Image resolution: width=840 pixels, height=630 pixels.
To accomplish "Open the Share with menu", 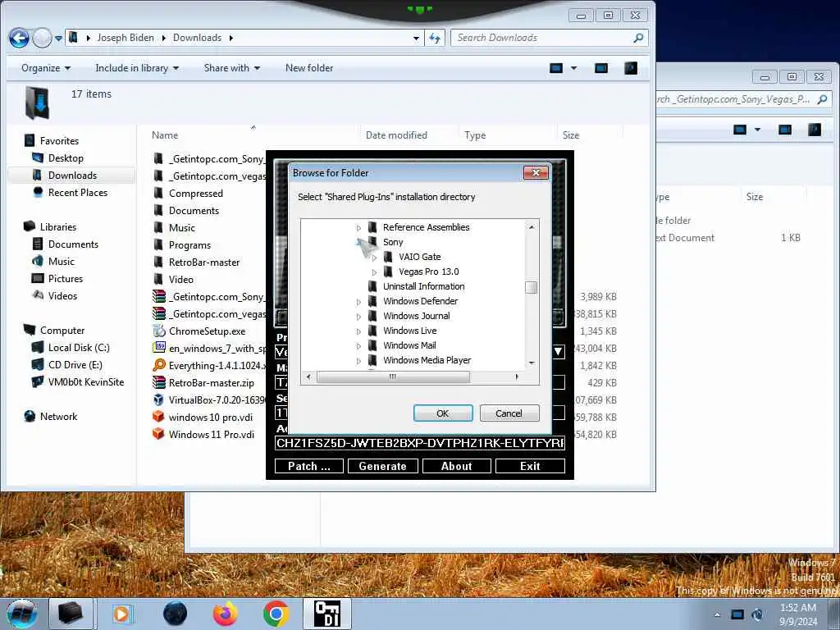I will coord(232,68).
